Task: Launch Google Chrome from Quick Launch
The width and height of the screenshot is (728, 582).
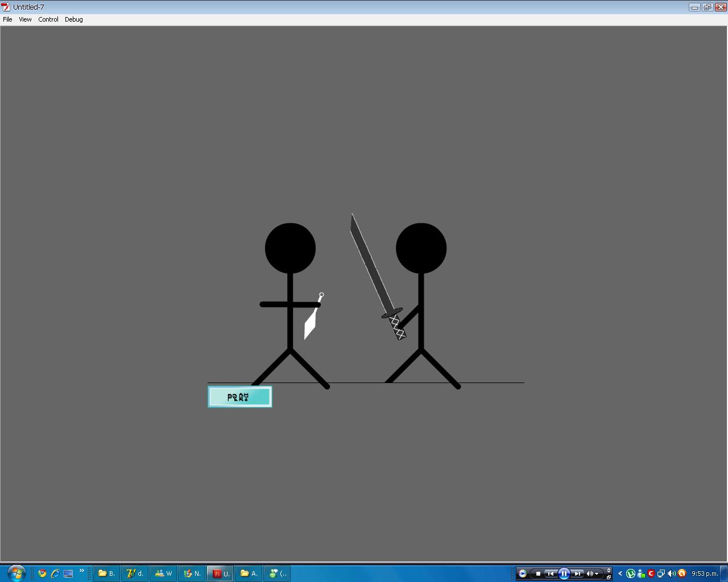Action: pos(42,573)
